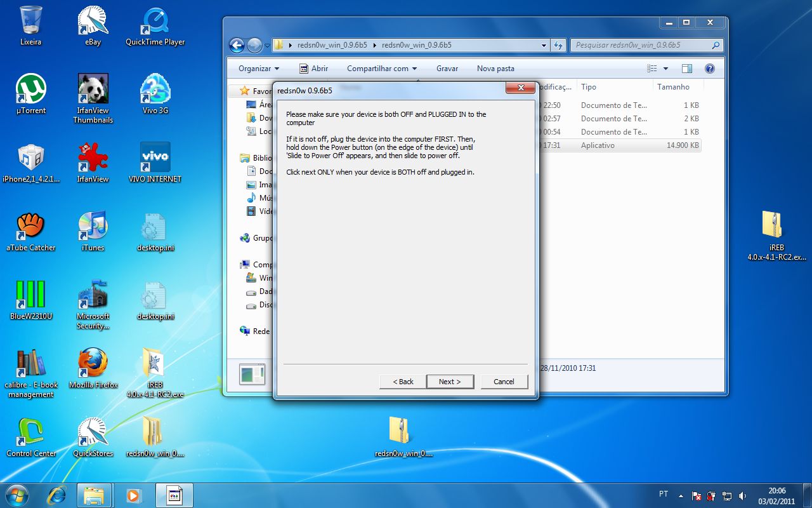Open the Windows Start menu
This screenshot has width=812, height=508.
(x=16, y=495)
